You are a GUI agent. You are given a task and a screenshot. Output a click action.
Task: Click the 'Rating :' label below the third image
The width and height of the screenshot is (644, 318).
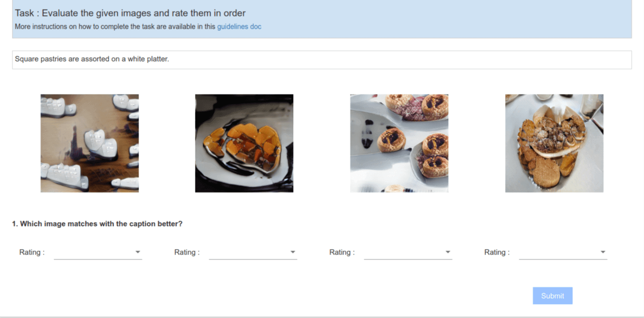(342, 252)
